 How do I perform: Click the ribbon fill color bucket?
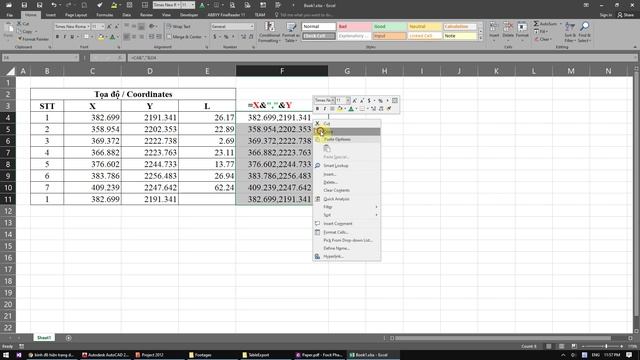pyautogui.click(x=100, y=37)
